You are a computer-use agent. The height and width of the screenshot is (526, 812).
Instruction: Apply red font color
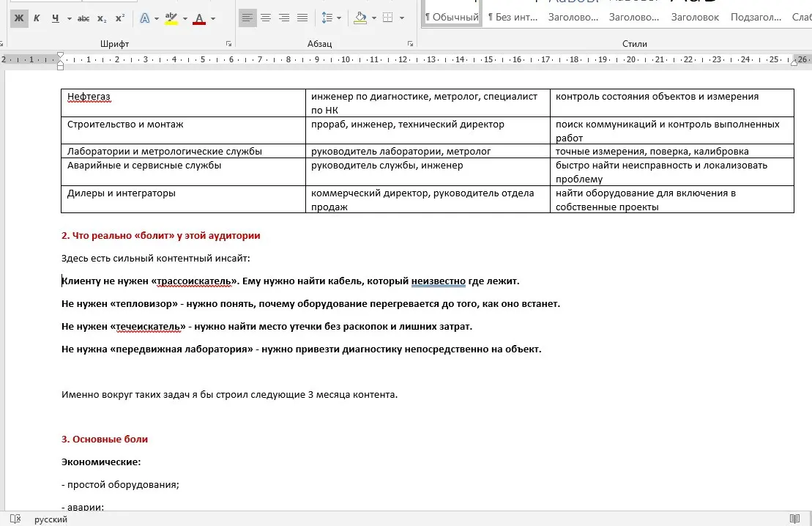point(199,18)
